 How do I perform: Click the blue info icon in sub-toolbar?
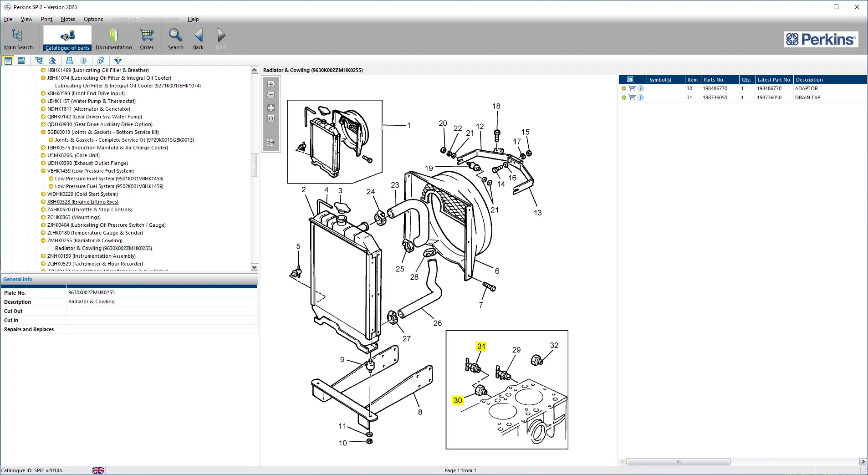(83, 61)
